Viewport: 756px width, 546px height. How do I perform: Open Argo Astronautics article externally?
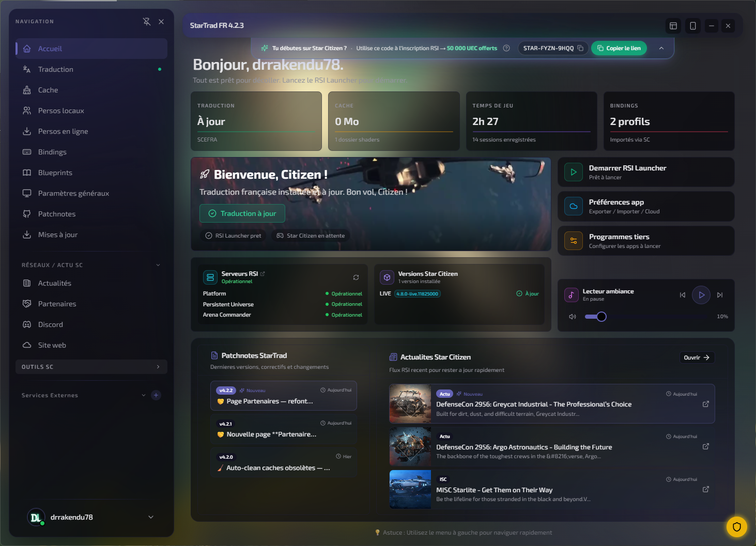pos(706,446)
